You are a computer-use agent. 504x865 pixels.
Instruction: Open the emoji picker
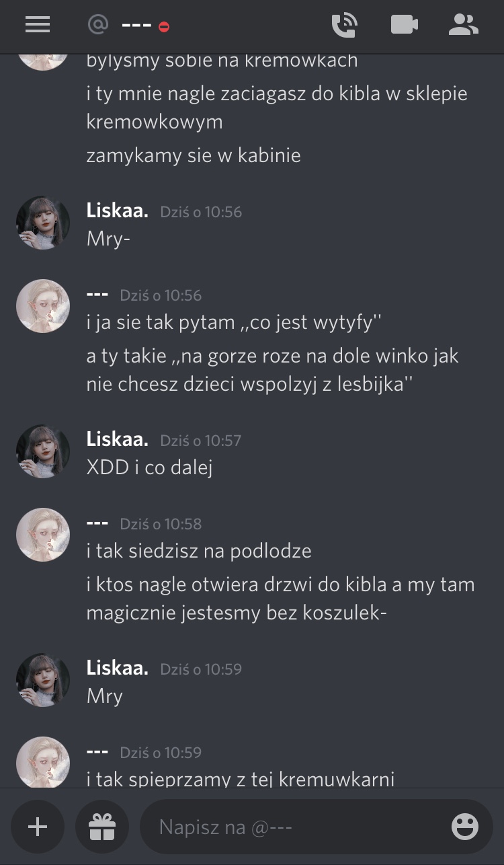pyautogui.click(x=465, y=827)
